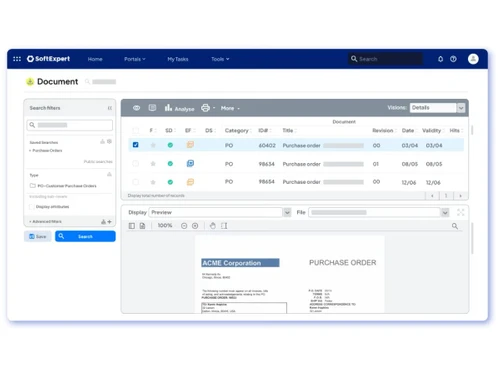The image size is (500, 375).
Task: Open the apps grid menu
Action: click(x=17, y=59)
